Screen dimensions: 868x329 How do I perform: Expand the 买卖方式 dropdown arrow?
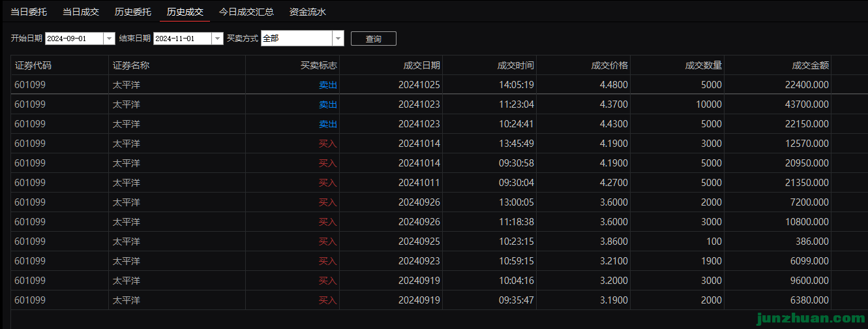click(x=338, y=39)
